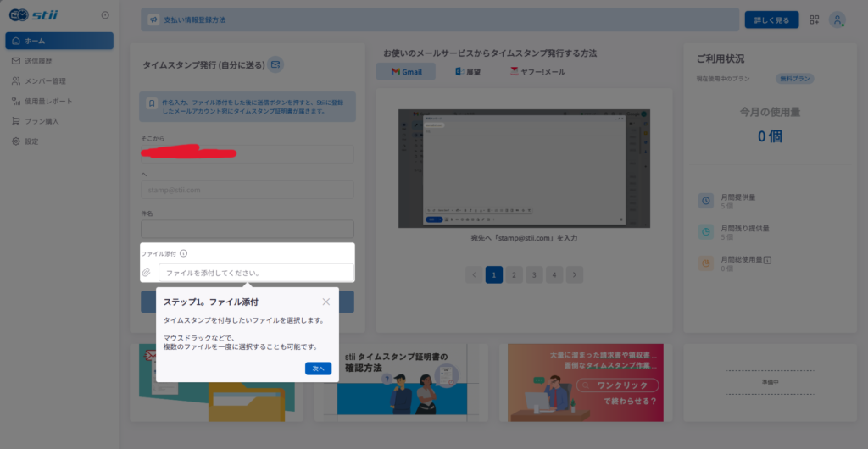868x449 pixels.
Task: Click the megaphone icon in announcement bar
Action: tap(153, 19)
